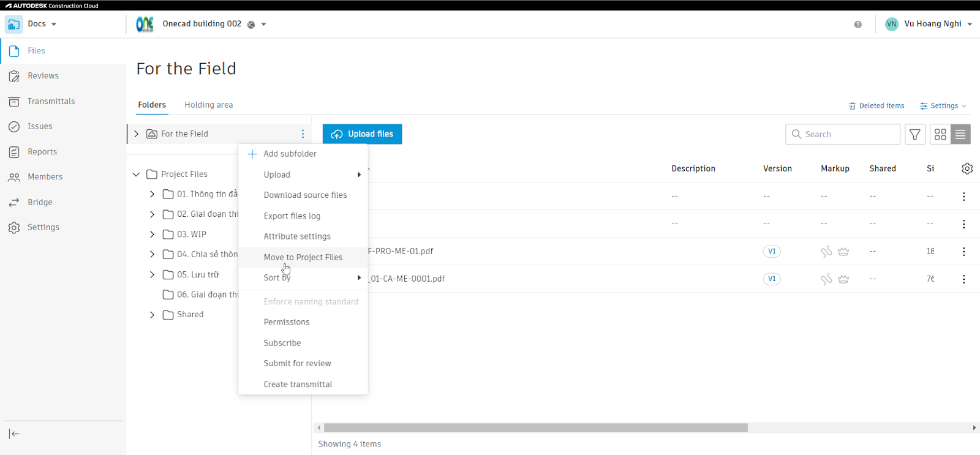Open Bridge from the left navigation

(40, 202)
